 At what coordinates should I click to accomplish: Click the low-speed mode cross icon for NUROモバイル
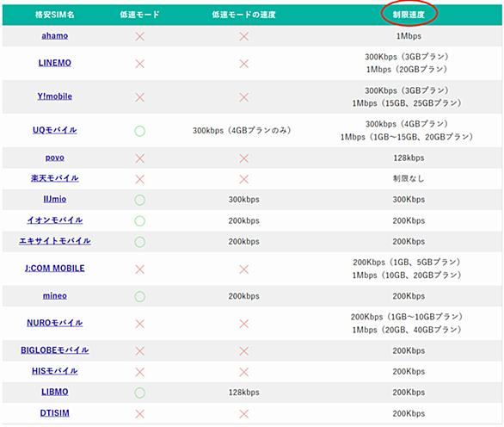139,324
